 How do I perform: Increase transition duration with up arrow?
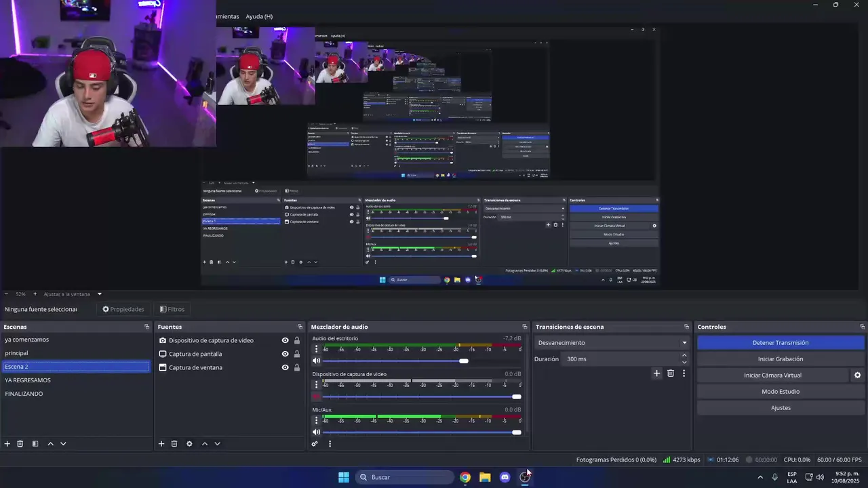[684, 355]
